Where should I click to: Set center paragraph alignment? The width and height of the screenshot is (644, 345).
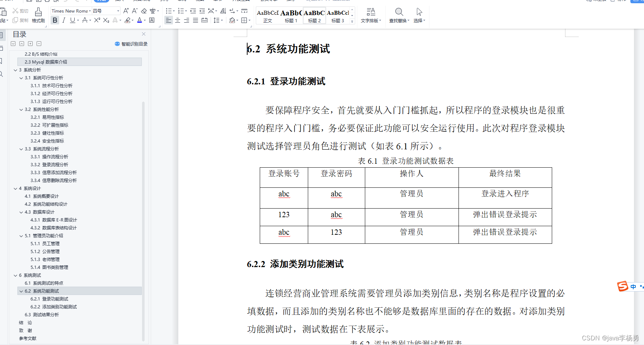pyautogui.click(x=178, y=20)
